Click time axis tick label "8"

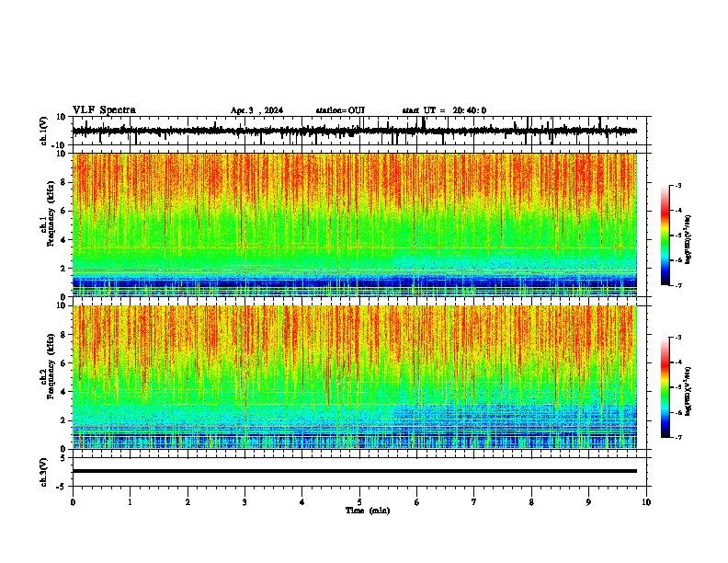531,502
